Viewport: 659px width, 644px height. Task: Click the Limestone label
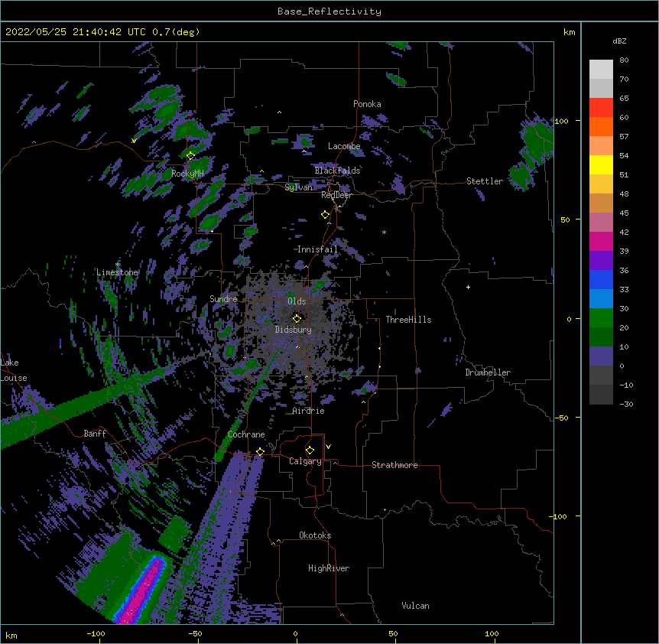(x=117, y=272)
